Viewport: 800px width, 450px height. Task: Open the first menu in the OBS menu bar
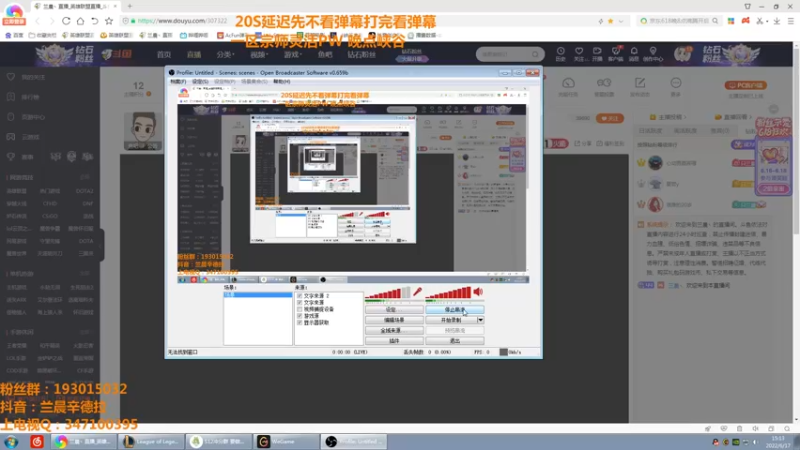[178, 82]
